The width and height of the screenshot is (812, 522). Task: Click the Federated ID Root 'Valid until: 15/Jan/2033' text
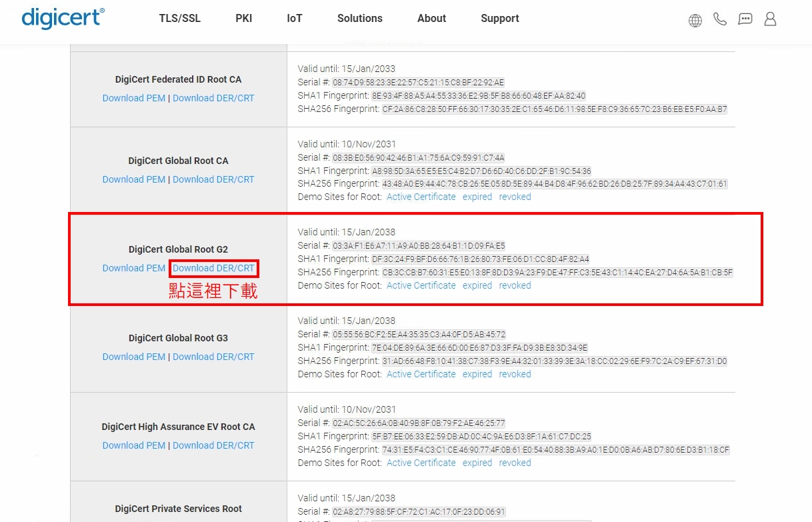coord(347,69)
